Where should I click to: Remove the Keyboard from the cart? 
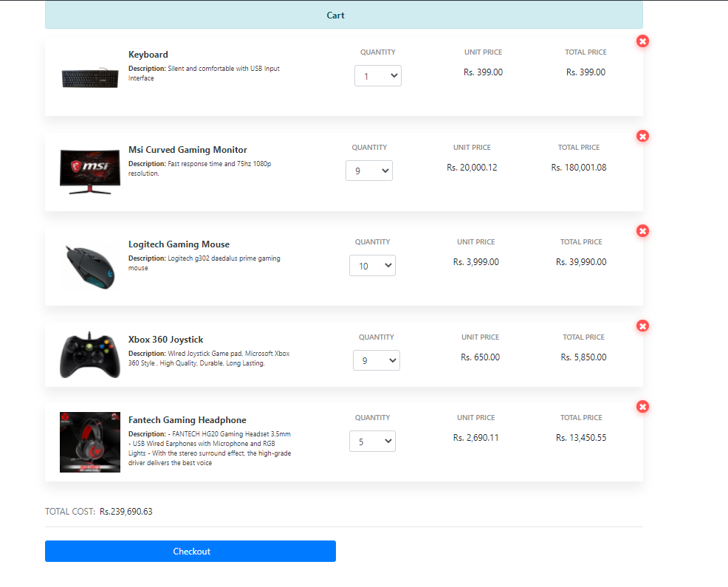(642, 41)
